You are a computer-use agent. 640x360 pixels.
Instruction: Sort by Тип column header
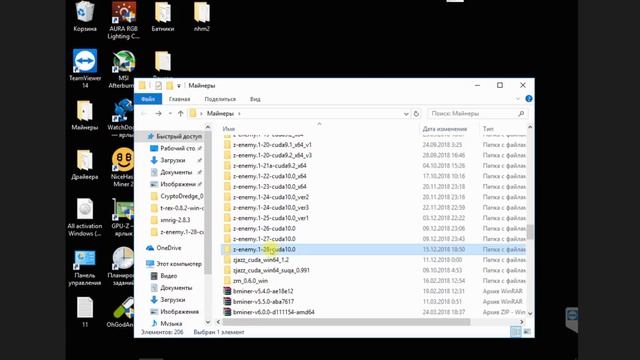(x=488, y=129)
